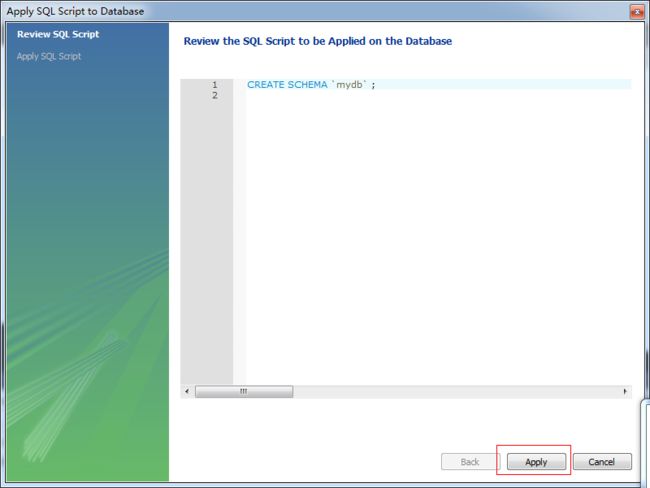Click the semicolon ending line one
Image resolution: width=650 pixels, height=488 pixels.
373,85
